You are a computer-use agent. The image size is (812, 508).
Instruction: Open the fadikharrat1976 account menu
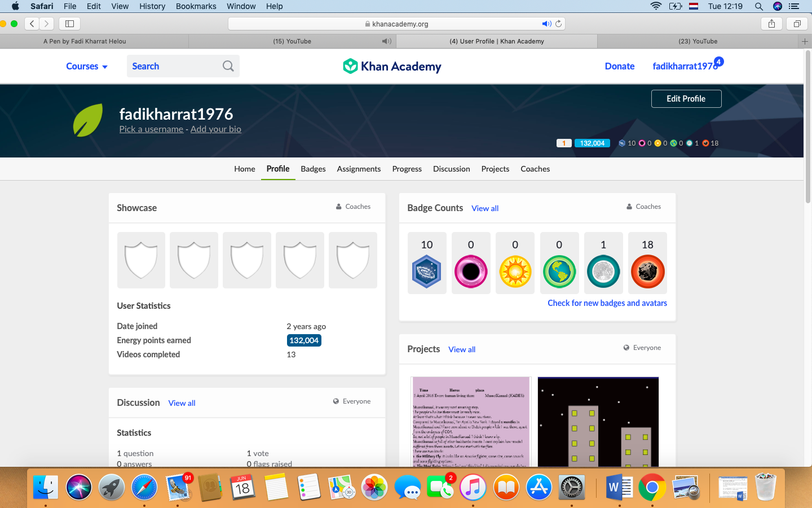pos(685,66)
